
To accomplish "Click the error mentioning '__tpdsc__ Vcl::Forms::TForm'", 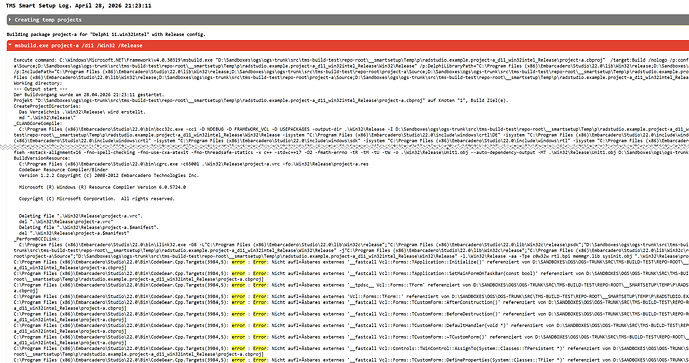I will click(x=351, y=285).
